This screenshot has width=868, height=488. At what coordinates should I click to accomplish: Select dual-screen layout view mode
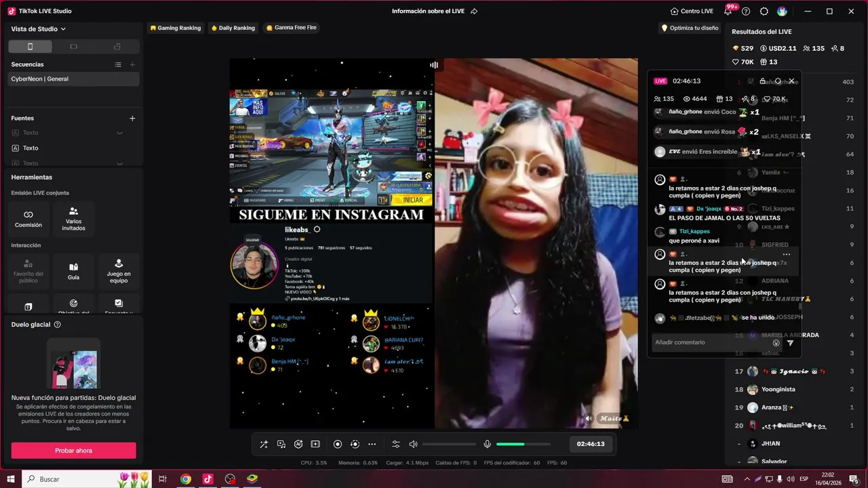click(x=117, y=47)
